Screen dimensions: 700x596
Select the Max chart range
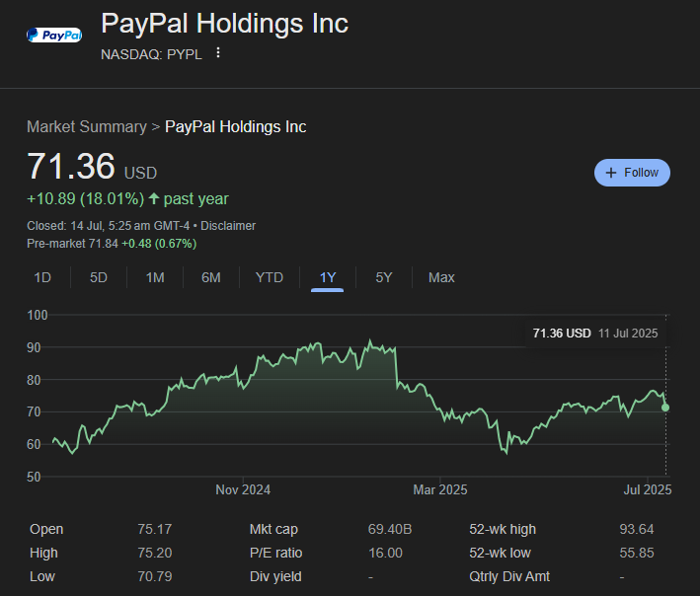point(441,277)
